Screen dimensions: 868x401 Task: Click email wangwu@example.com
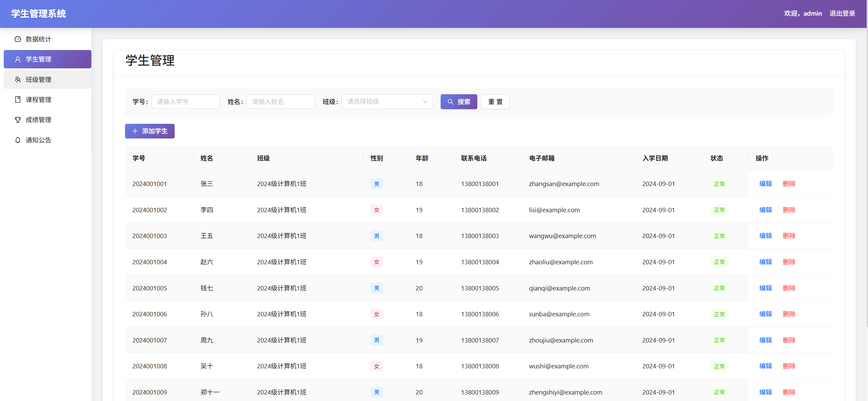(x=562, y=236)
